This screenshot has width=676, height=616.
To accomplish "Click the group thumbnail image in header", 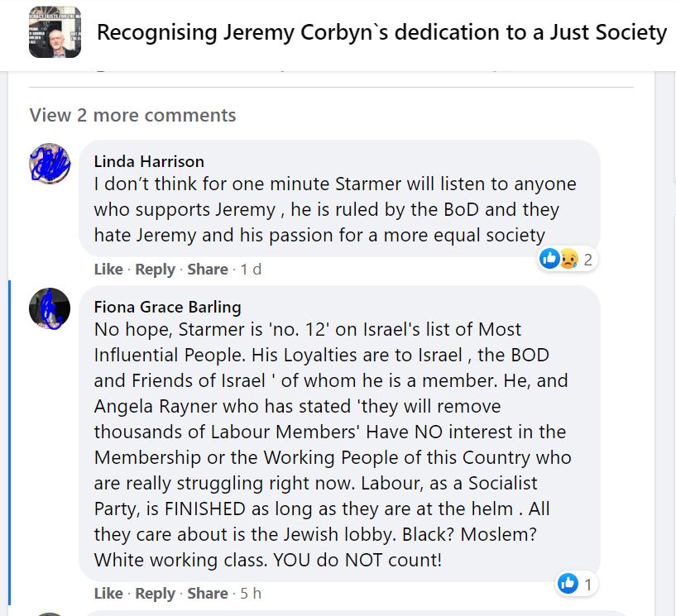I will coord(55,32).
